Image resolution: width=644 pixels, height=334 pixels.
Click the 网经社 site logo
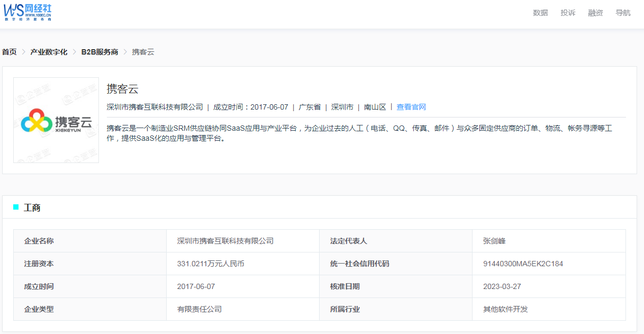(x=28, y=12)
